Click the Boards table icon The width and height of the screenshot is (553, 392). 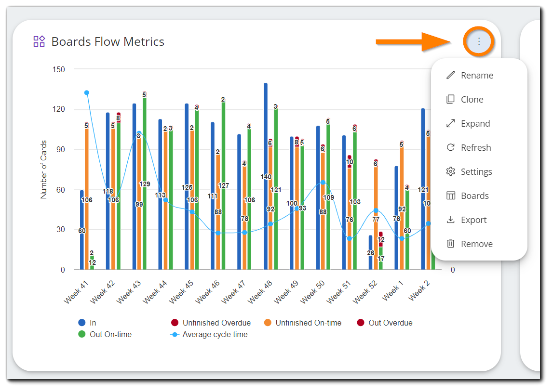451,196
